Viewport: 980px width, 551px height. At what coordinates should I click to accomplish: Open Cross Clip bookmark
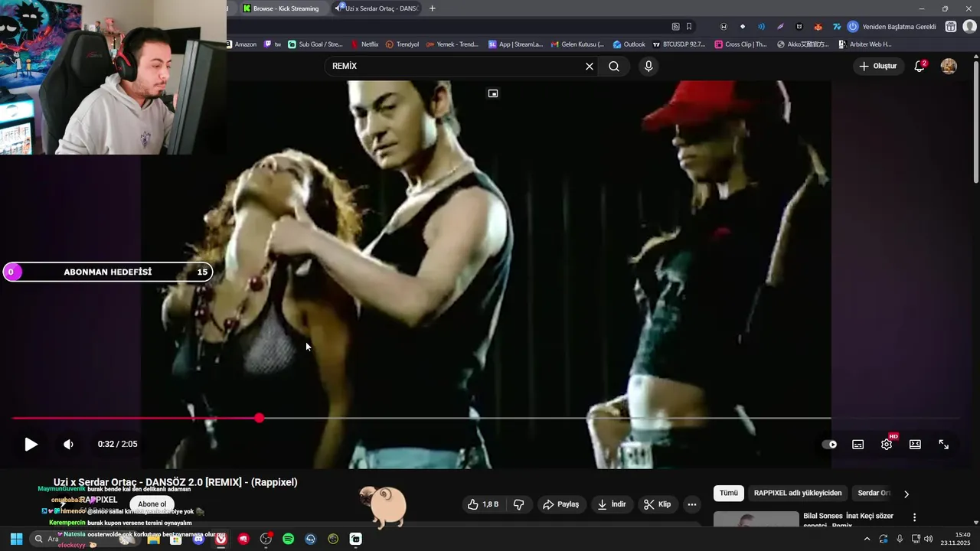tap(740, 44)
